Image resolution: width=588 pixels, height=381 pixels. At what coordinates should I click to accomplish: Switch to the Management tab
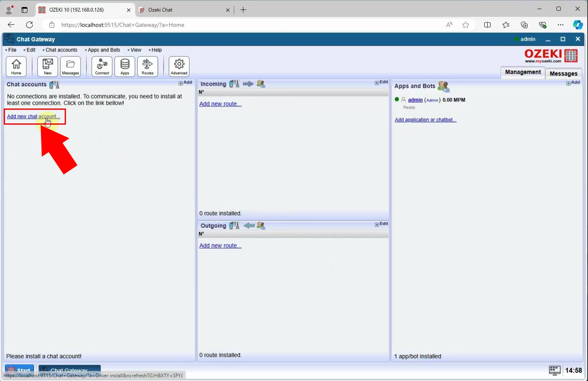tap(523, 72)
